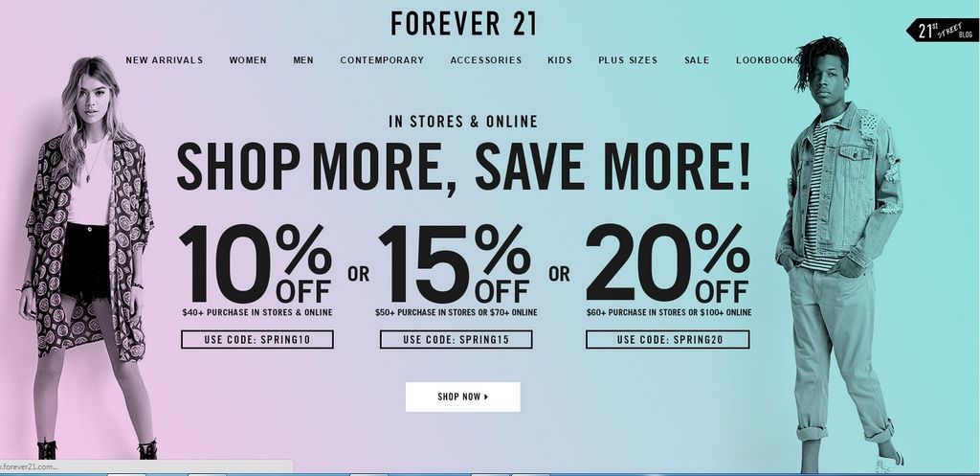Select the Use Code: SPRING20 box

pos(667,340)
